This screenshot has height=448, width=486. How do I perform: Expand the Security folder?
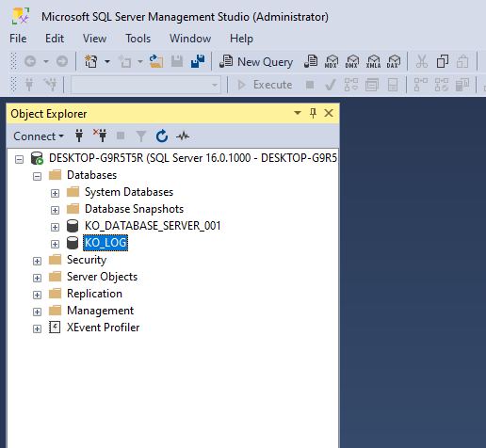coord(37,261)
